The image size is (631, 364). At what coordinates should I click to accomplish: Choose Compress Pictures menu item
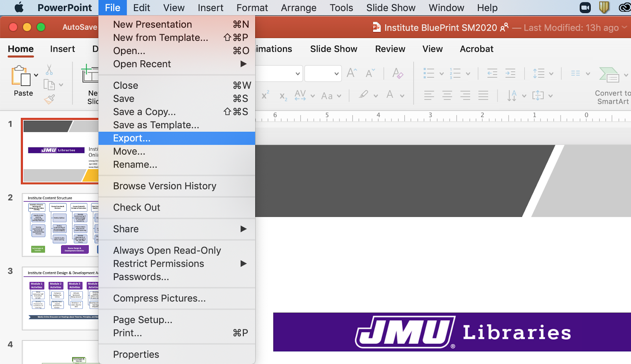[x=177, y=299]
